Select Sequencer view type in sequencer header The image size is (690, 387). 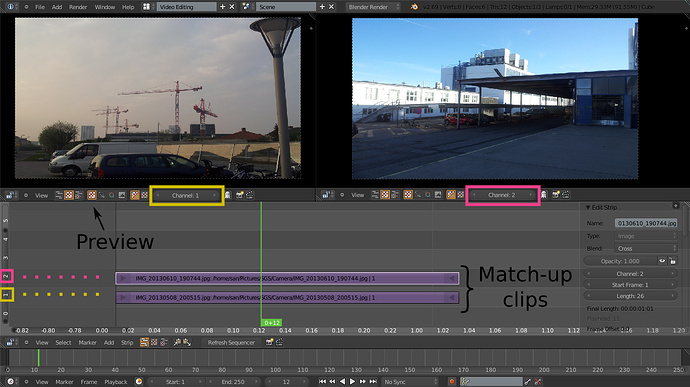click(144, 342)
